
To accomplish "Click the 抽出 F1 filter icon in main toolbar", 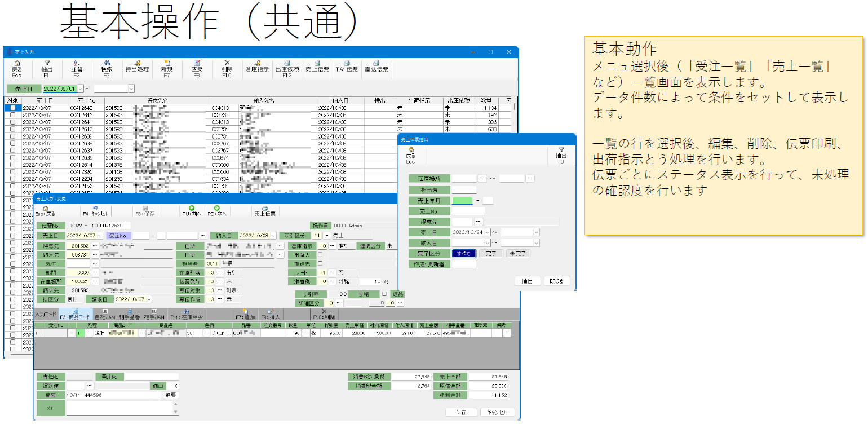I will 47,68.
